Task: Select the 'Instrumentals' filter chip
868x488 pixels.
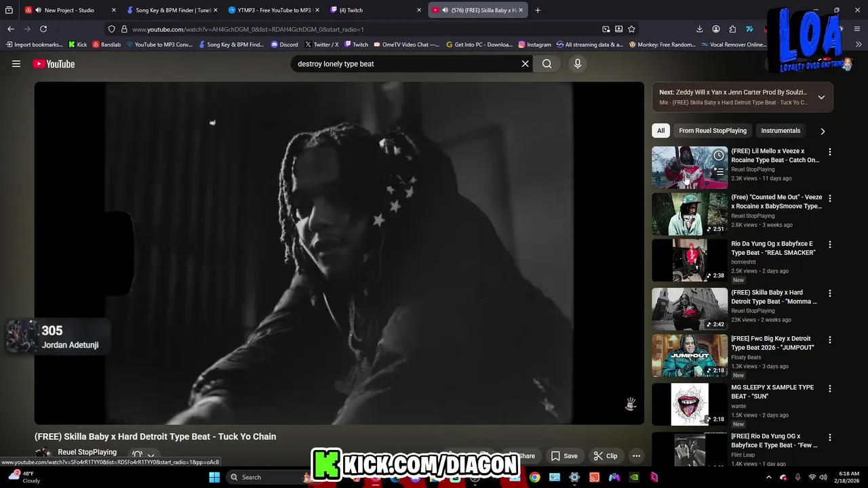Action: (x=781, y=131)
